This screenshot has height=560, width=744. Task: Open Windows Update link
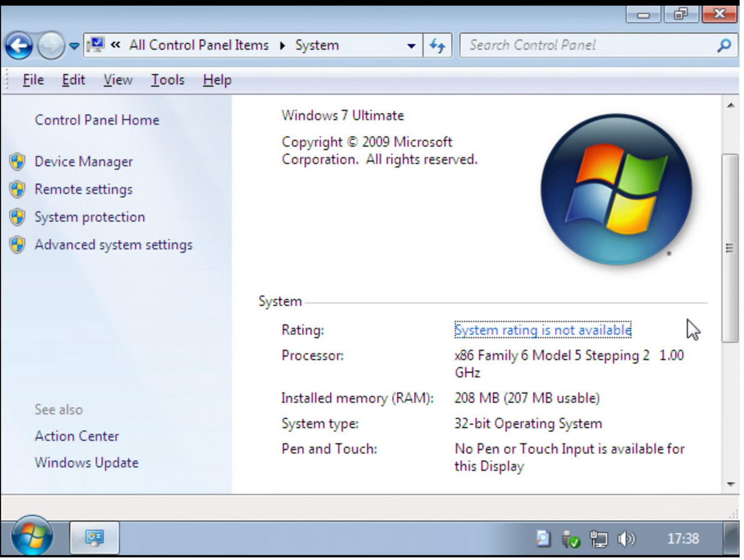(x=86, y=462)
